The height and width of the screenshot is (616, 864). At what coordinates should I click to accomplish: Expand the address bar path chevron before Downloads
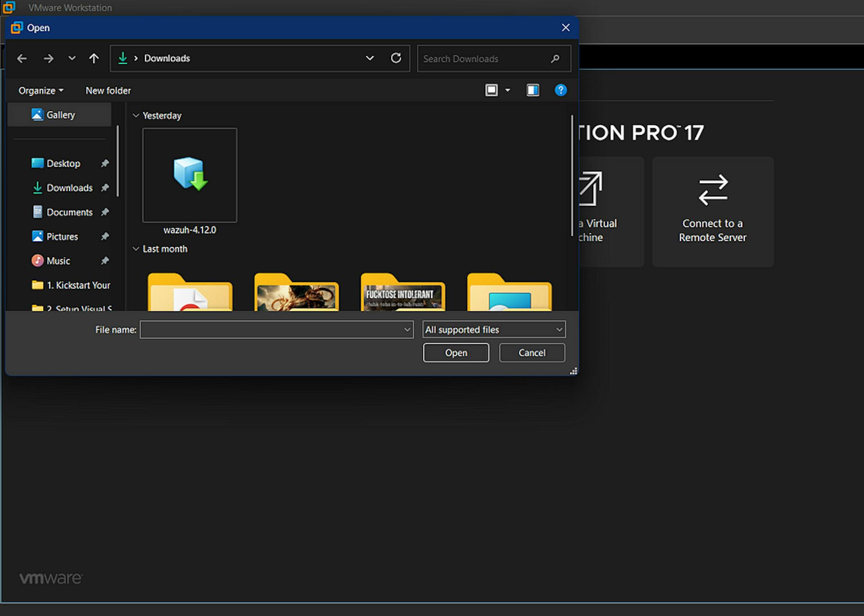coord(136,58)
